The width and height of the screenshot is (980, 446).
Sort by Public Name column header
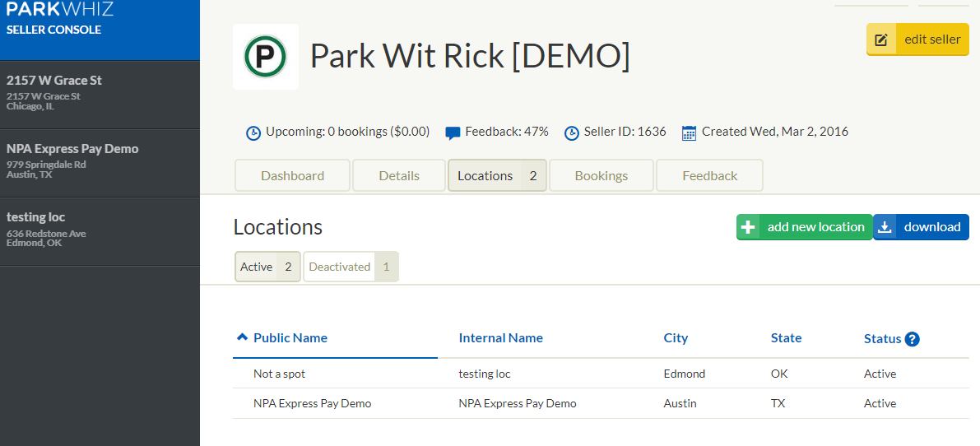coord(290,338)
